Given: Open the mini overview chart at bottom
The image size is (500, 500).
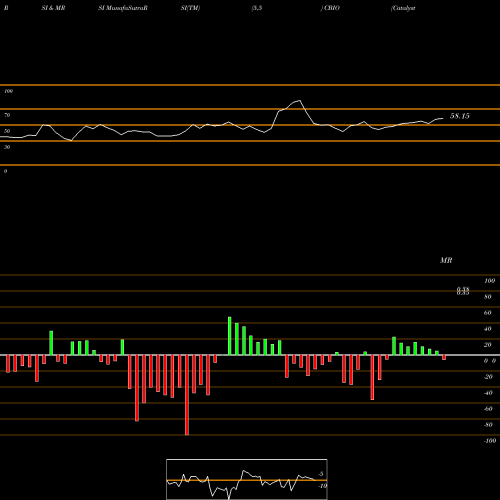Looking at the screenshot, I should pyautogui.click(x=247, y=479).
